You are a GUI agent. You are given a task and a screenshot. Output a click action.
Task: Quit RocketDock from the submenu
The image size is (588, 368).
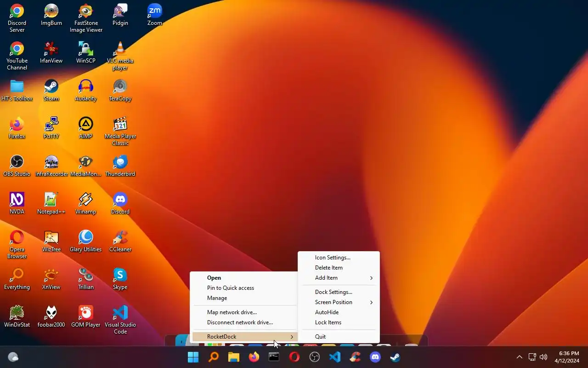click(x=339, y=337)
